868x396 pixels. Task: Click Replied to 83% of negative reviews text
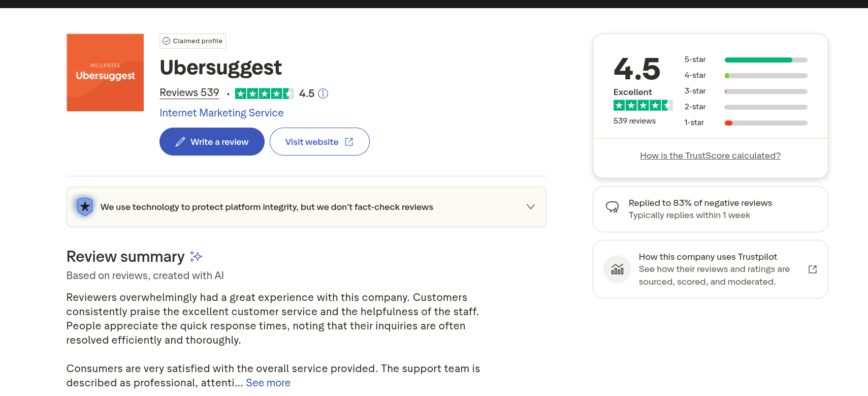[700, 203]
